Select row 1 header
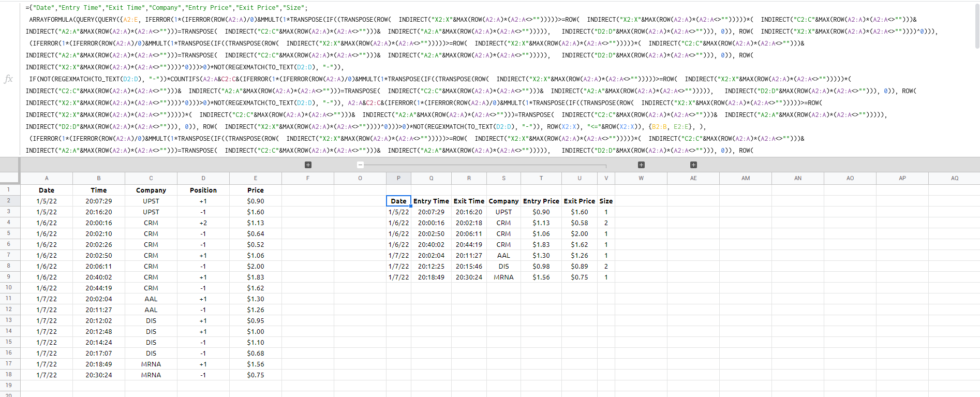The height and width of the screenshot is (397, 980). click(x=9, y=190)
